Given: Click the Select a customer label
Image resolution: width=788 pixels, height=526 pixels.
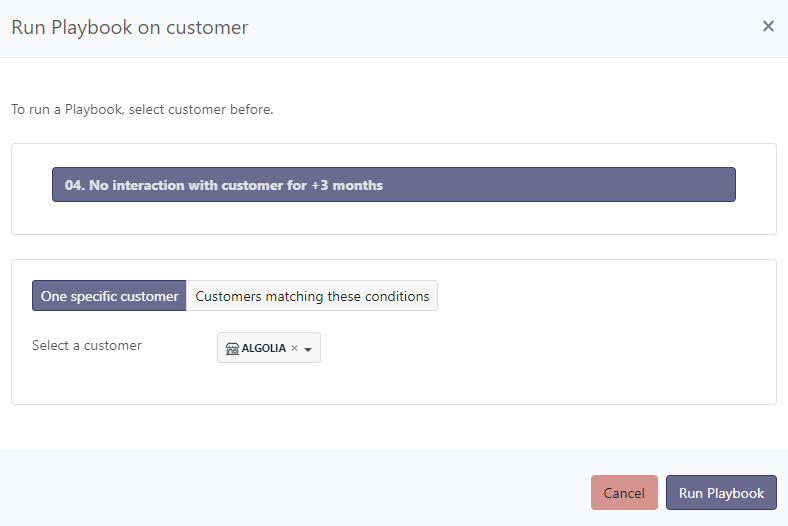Looking at the screenshot, I should pyautogui.click(x=87, y=346).
